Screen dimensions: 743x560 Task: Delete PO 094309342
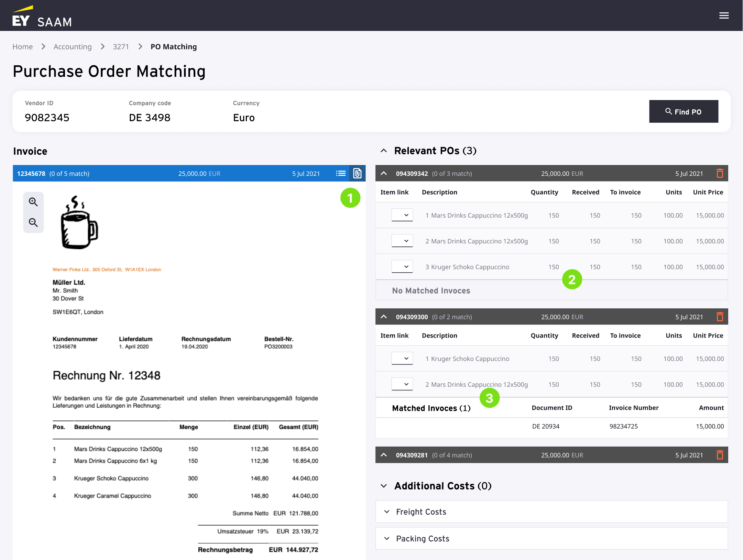tap(720, 173)
